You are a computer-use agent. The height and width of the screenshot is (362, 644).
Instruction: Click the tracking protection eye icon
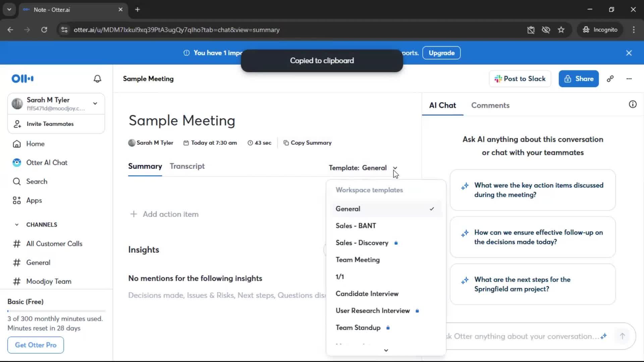click(x=546, y=30)
